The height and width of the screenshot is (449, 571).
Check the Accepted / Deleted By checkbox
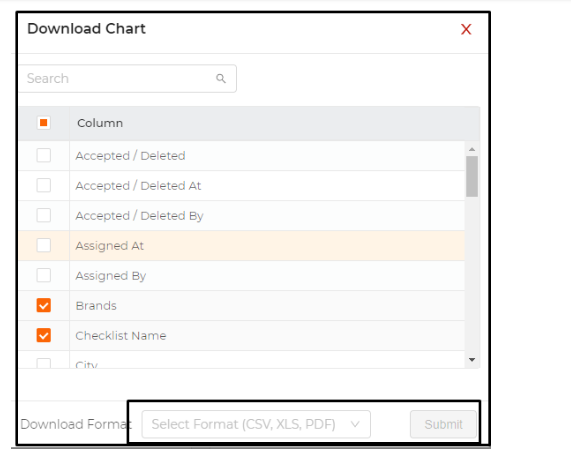43,215
